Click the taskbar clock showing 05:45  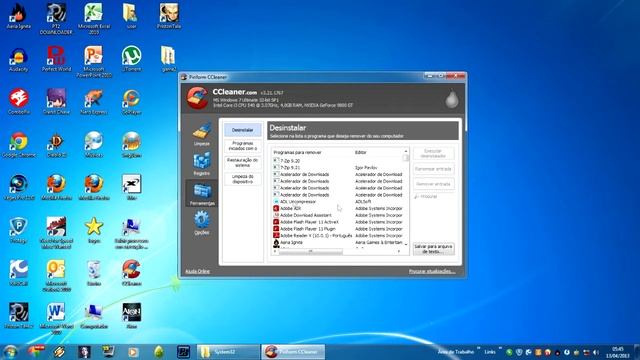click(617, 352)
